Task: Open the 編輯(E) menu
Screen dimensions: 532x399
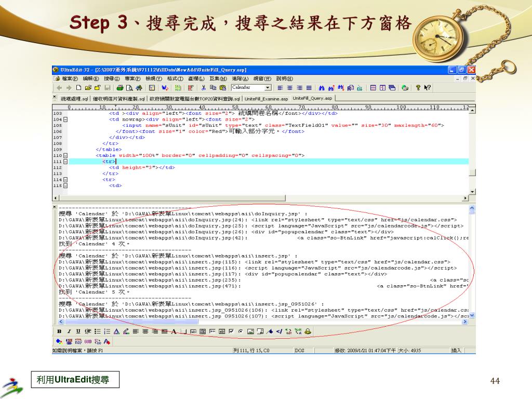Action: click(91, 79)
